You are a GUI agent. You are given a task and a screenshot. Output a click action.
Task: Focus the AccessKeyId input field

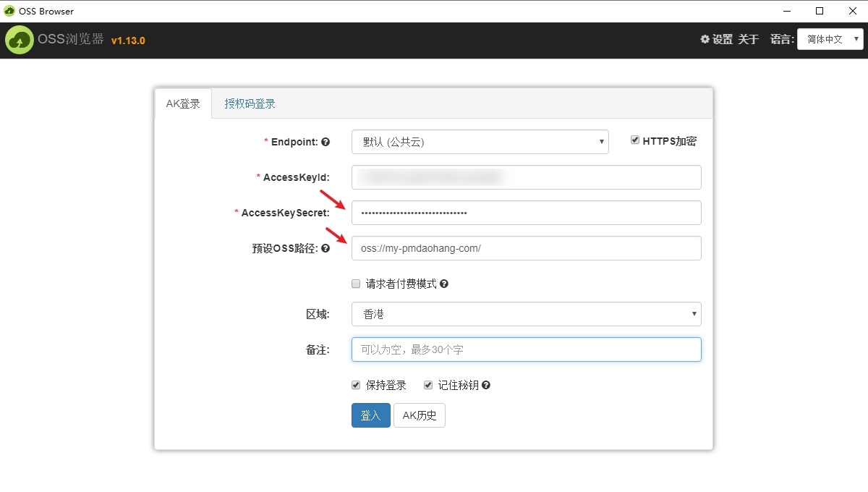click(x=527, y=177)
